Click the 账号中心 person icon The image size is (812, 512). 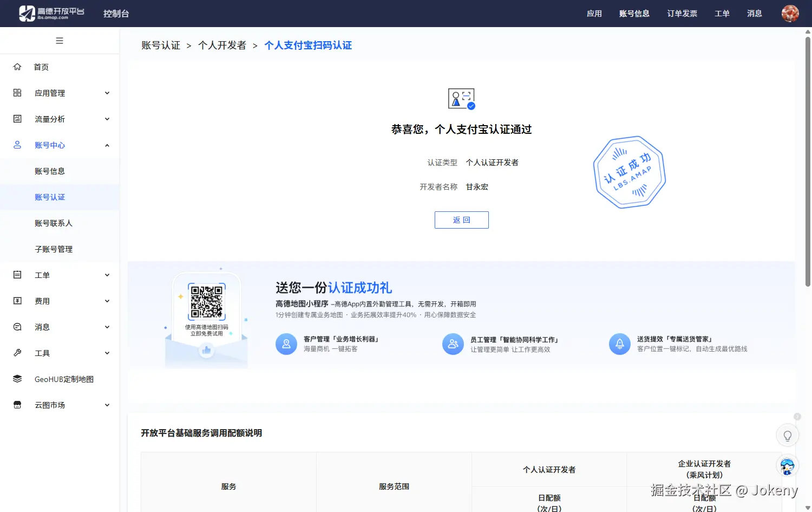pyautogui.click(x=17, y=145)
